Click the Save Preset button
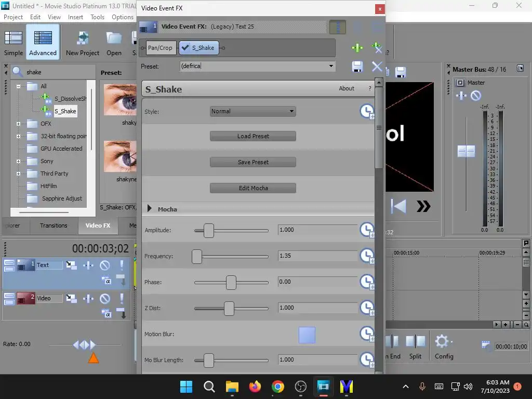Image resolution: width=532 pixels, height=399 pixels. pos(253,162)
